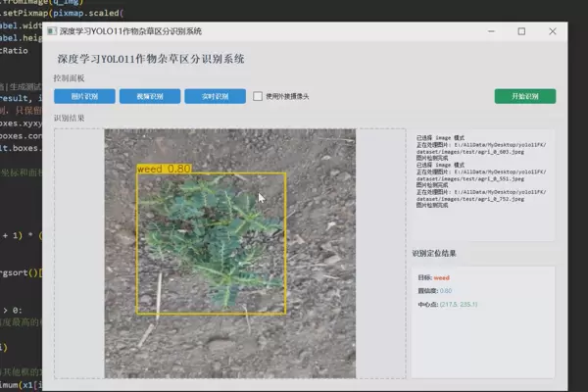Click the 深度学习YOLO11 system heading text
Image resolution: width=588 pixels, height=392 pixels.
point(151,59)
